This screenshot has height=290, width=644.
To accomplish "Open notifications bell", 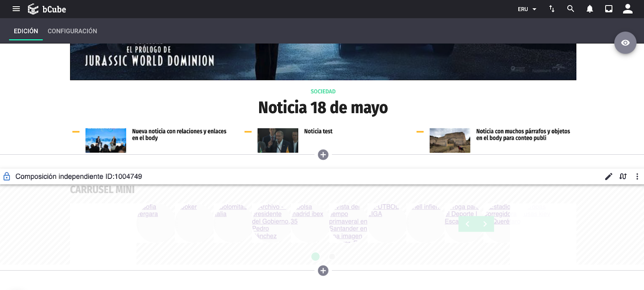I will (x=590, y=9).
